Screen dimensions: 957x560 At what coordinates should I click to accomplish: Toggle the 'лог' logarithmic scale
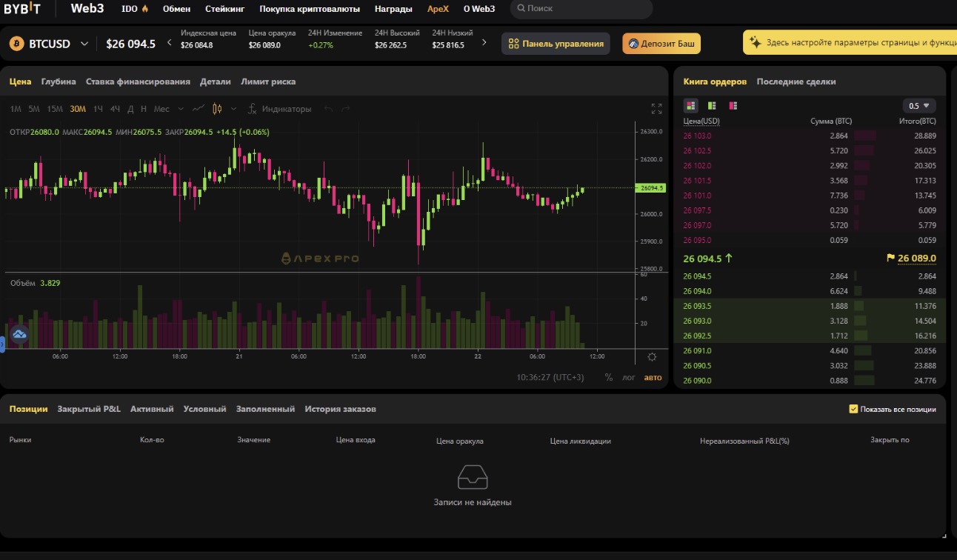[x=628, y=377]
